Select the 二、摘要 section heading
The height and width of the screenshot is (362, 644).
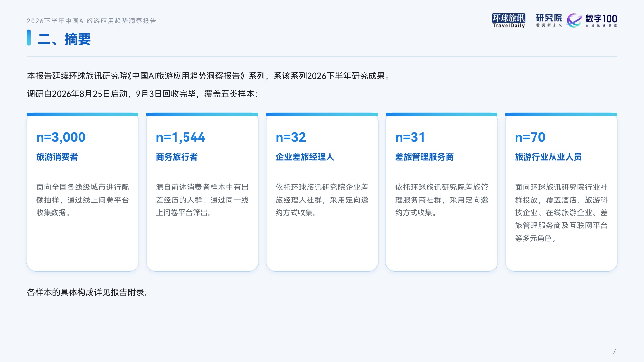coord(64,39)
